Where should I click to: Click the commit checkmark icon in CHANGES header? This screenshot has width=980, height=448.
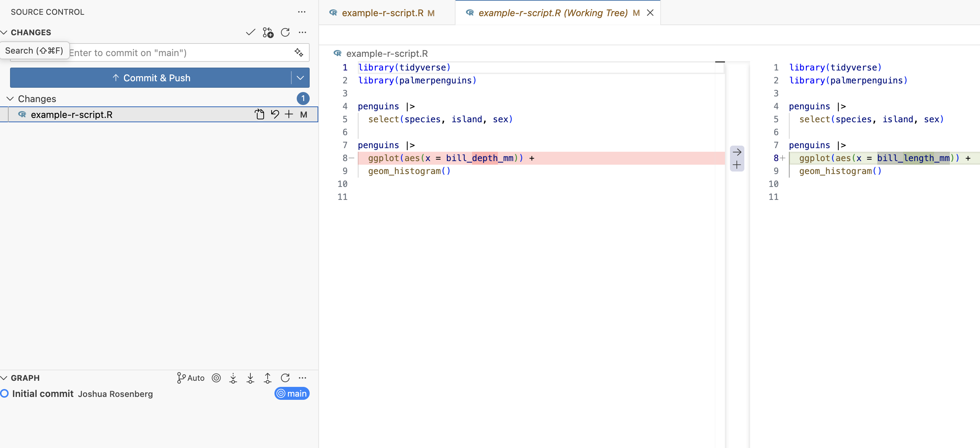point(250,32)
